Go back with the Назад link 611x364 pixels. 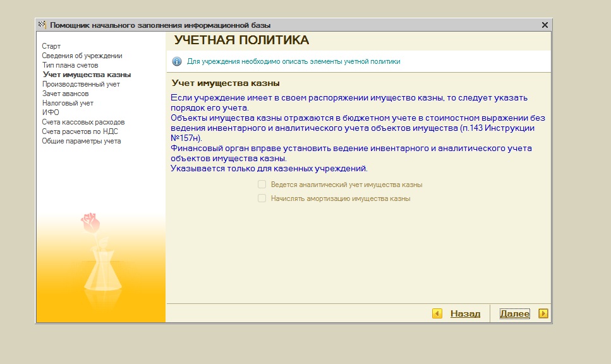click(x=465, y=313)
